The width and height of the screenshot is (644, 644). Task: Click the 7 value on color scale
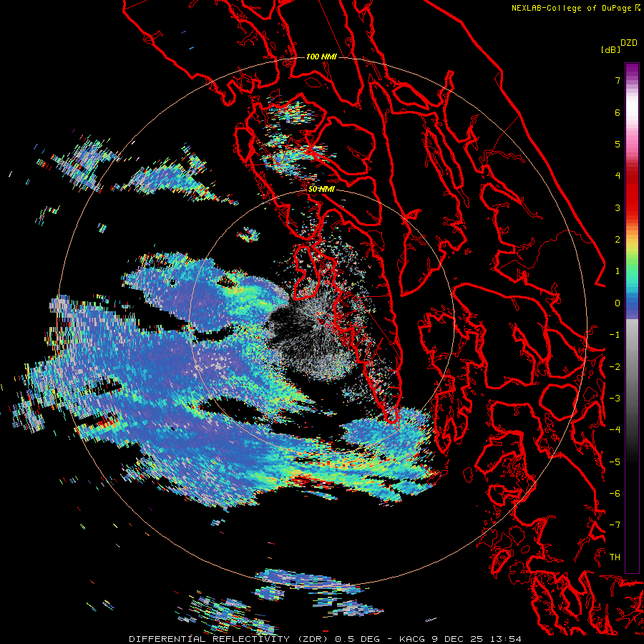618,80
